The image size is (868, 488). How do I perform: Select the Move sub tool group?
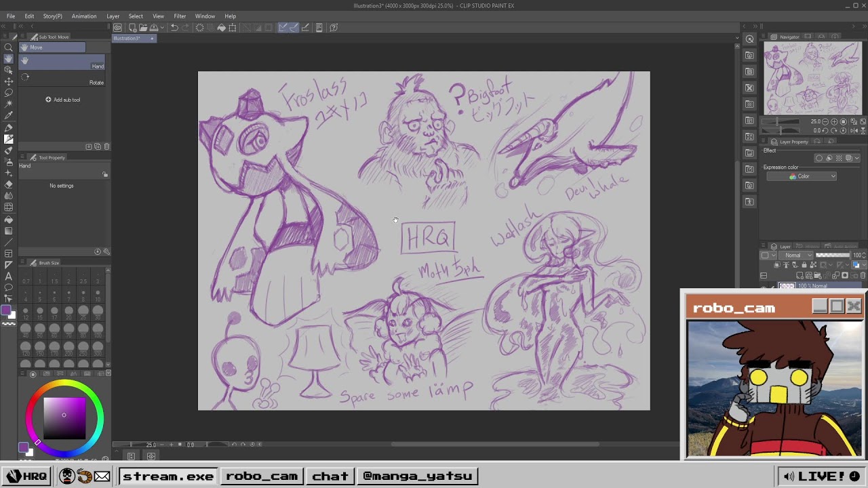[52, 47]
